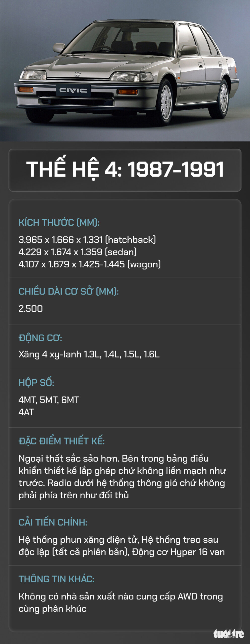Select the "CHIỀU DÀI CƠ SỞ (MM):" heading
This screenshot has width=250, height=644.
point(68,291)
